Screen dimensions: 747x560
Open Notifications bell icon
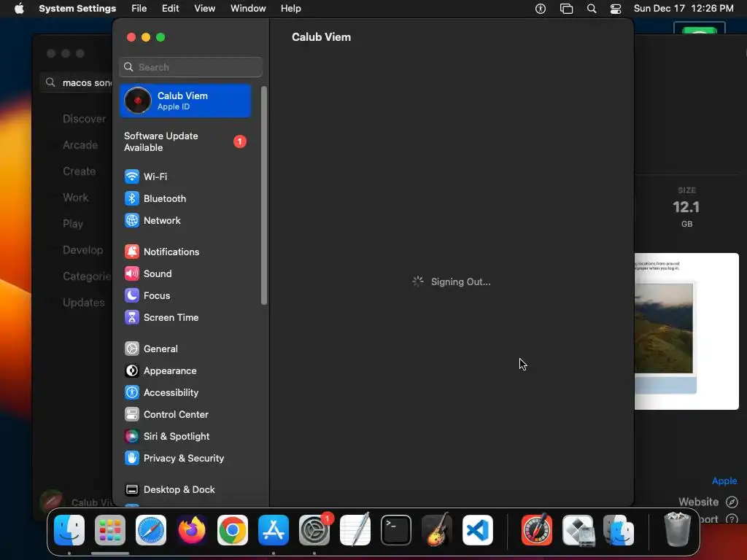(x=131, y=252)
